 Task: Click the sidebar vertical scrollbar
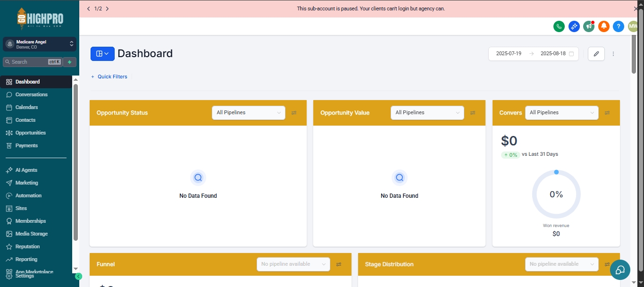(75, 162)
